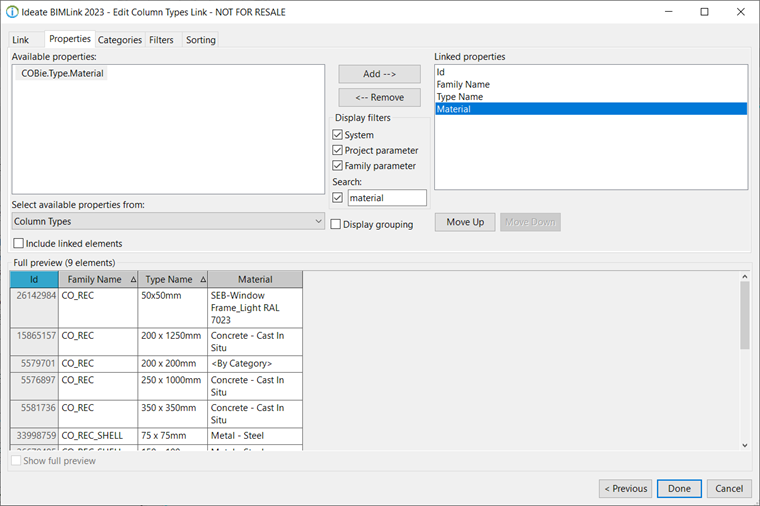Click the Material column header in preview

click(x=255, y=279)
